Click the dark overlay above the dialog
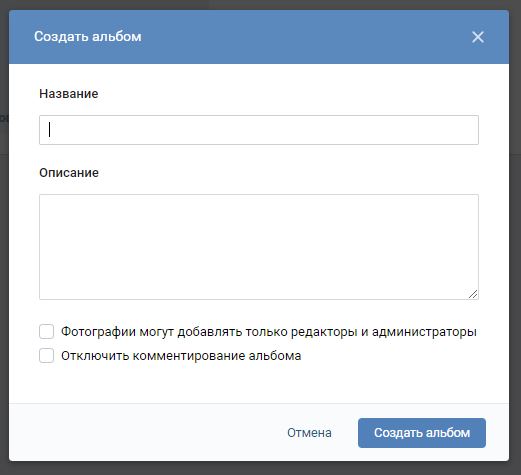 (260, 4)
